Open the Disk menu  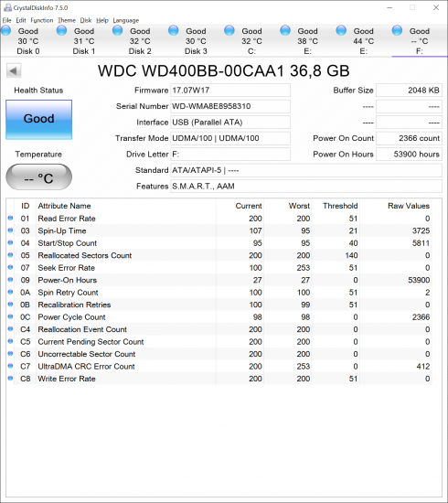tap(86, 20)
